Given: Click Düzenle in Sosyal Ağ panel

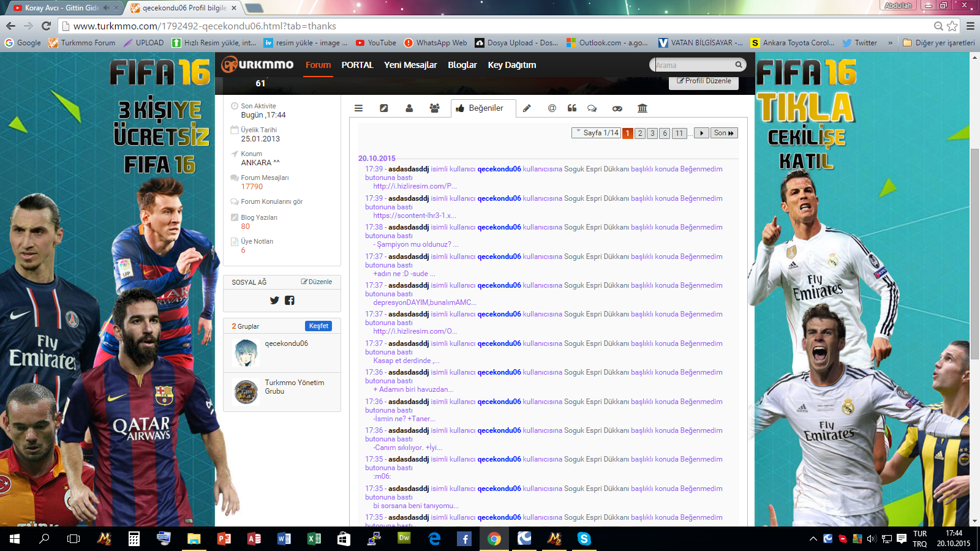Looking at the screenshot, I should (x=317, y=282).
